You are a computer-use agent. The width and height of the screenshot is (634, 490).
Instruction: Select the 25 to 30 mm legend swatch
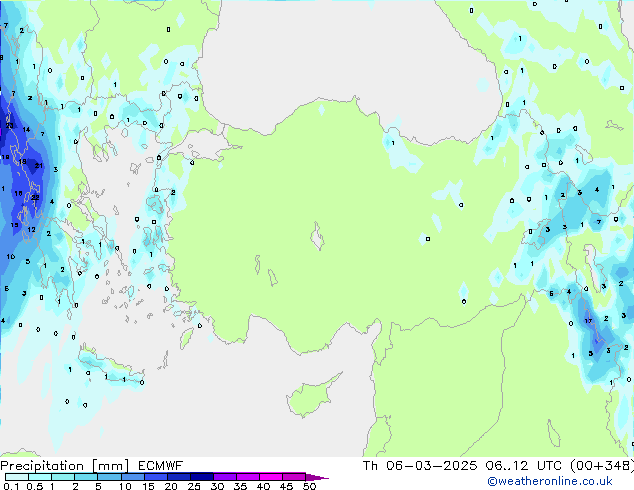(201, 477)
